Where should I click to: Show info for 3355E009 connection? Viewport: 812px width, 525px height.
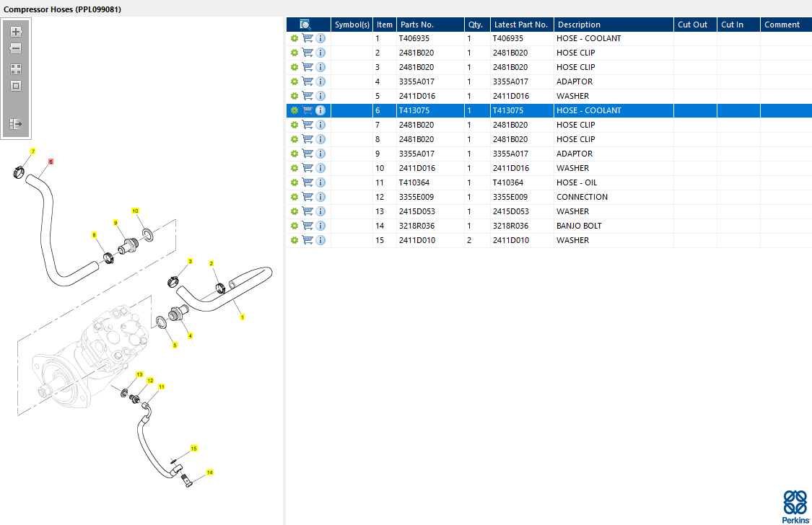(x=320, y=197)
